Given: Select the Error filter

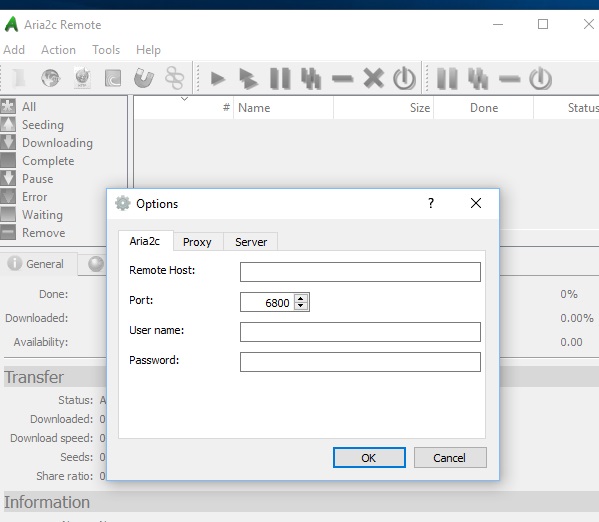Looking at the screenshot, I should pos(34,196).
